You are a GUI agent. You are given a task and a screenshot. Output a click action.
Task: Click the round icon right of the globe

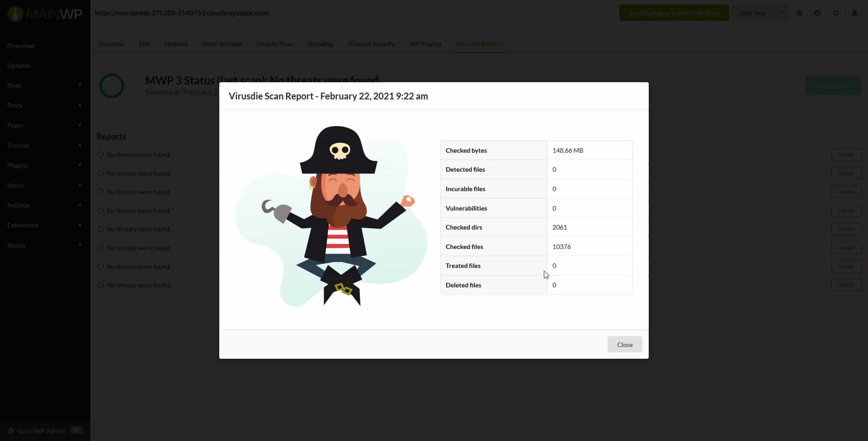[817, 13]
